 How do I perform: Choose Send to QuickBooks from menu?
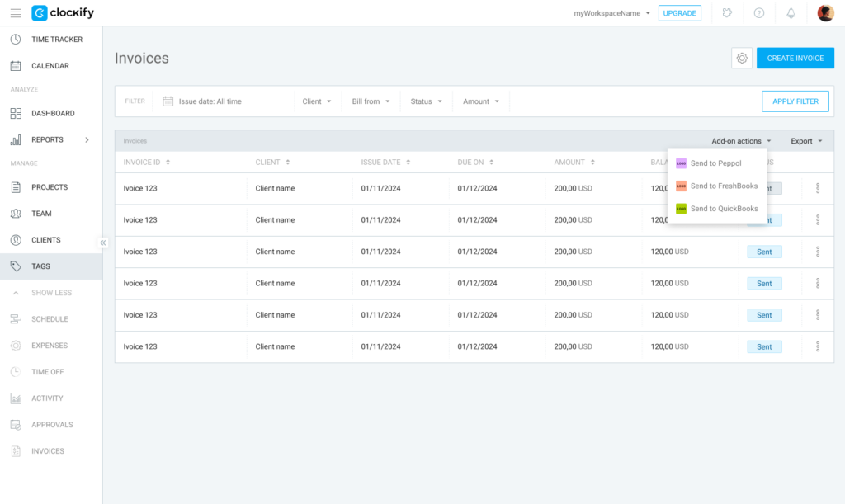point(724,209)
